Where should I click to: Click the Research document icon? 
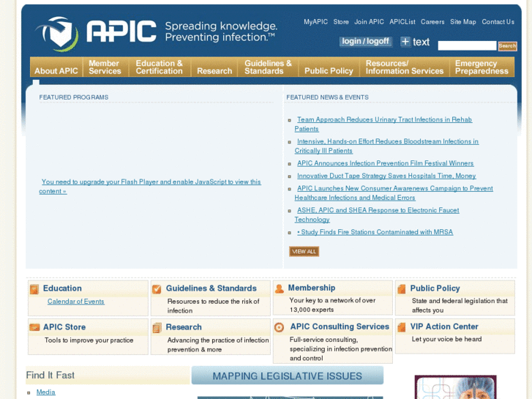pos(157,328)
